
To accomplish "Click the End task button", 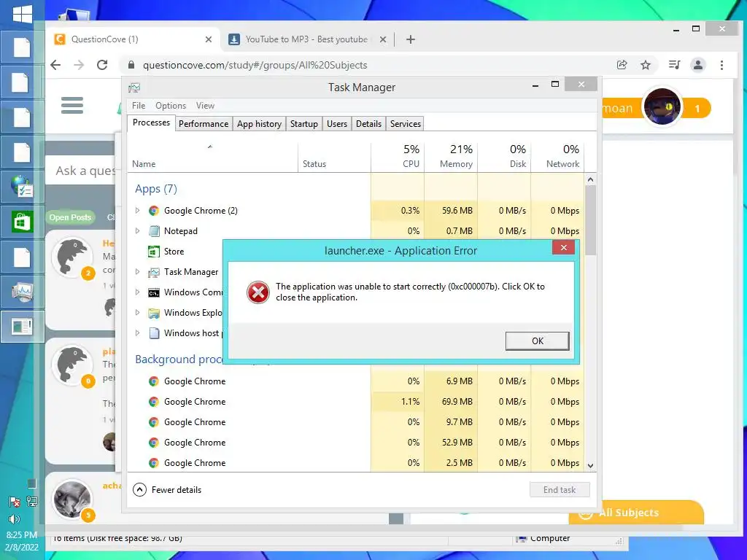I will coord(560,489).
